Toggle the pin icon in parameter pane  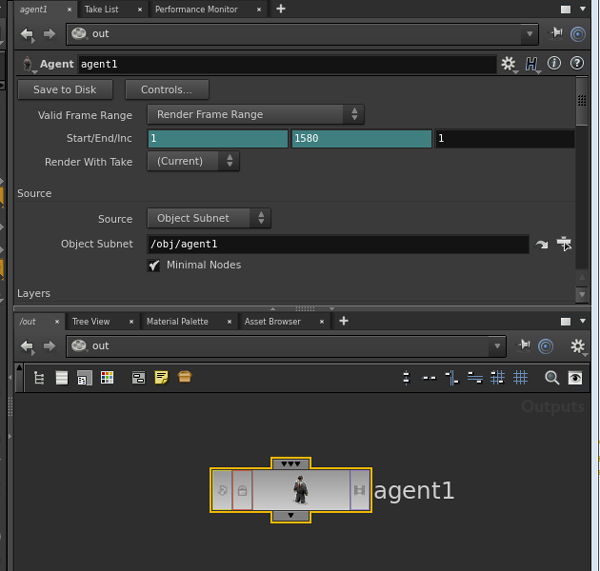(x=556, y=33)
